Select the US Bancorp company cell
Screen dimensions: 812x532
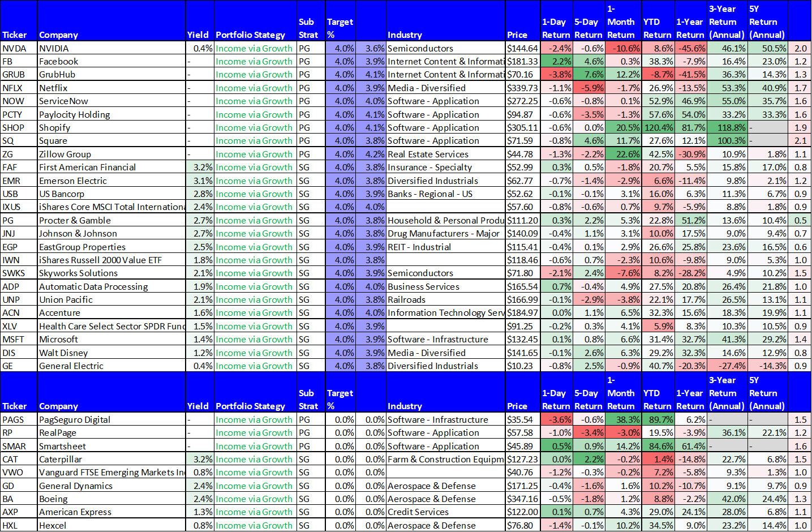[111, 194]
